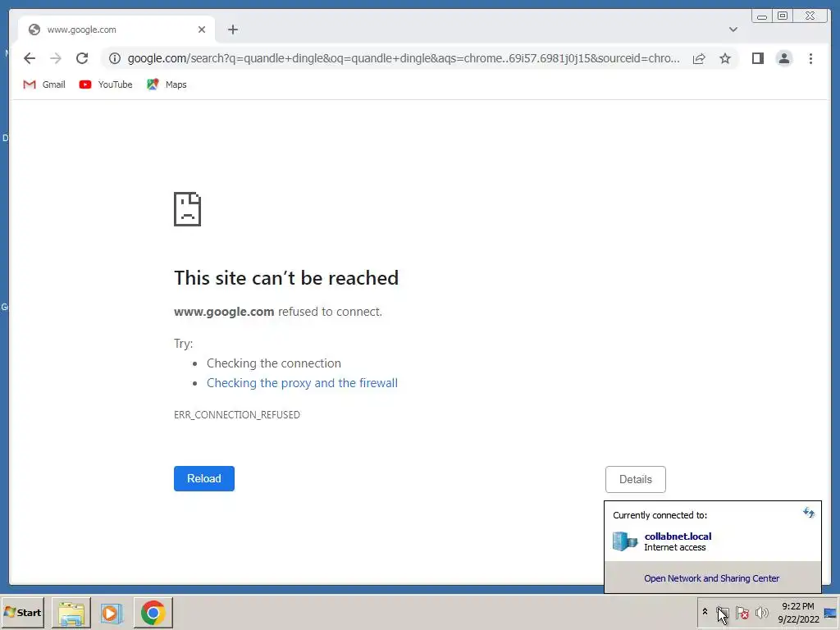Open Network and Sharing Center
The width and height of the screenshot is (840, 630).
click(x=711, y=578)
